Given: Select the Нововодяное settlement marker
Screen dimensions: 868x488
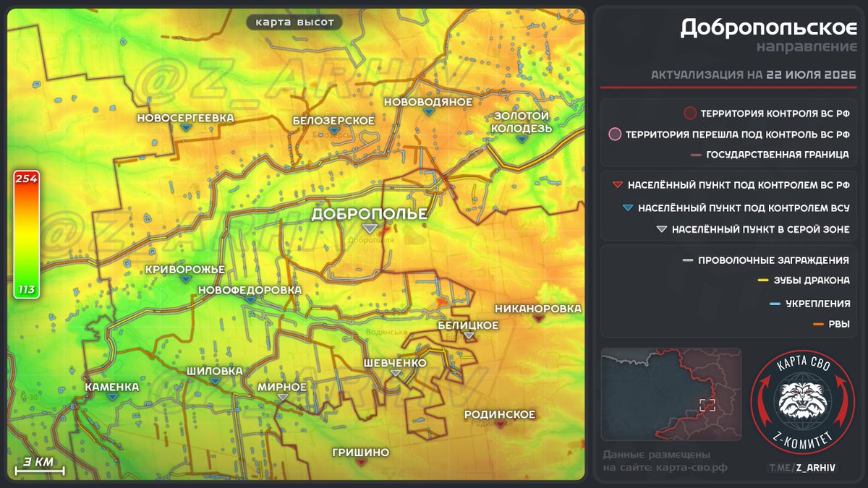Looking at the screenshot, I should coord(429,113).
